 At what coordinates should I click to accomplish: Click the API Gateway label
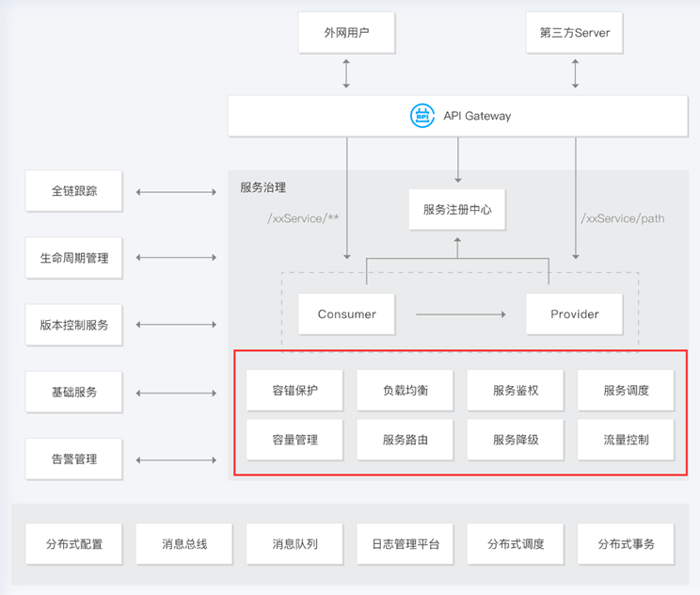click(x=477, y=116)
